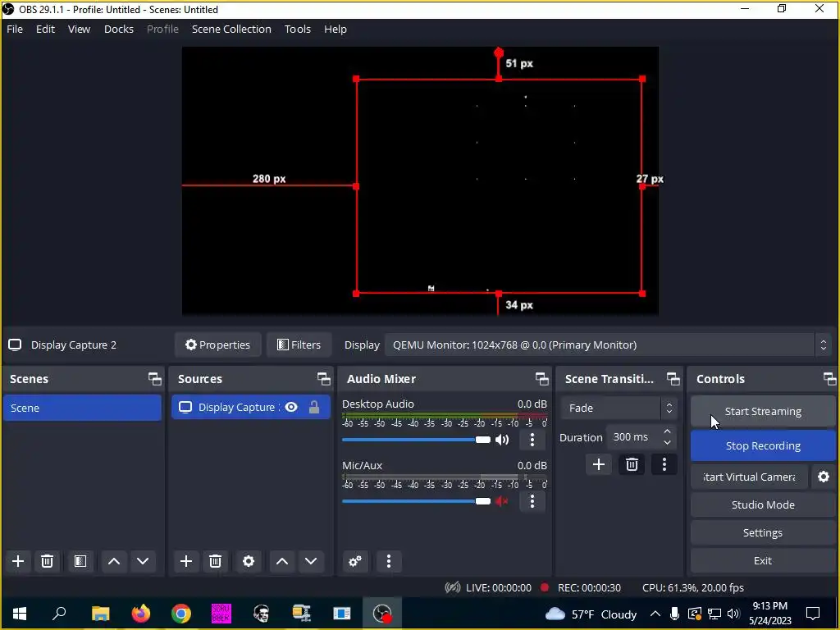
Task: Open source Properties button
Action: [217, 345]
